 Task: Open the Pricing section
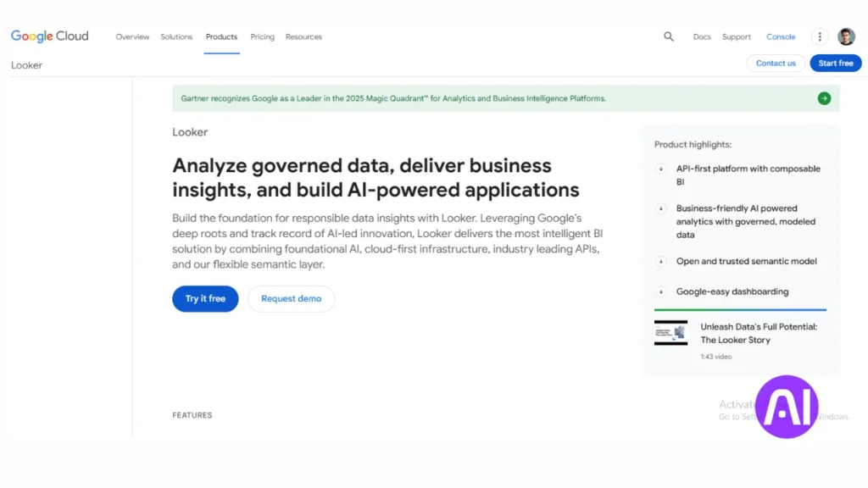pyautogui.click(x=262, y=36)
